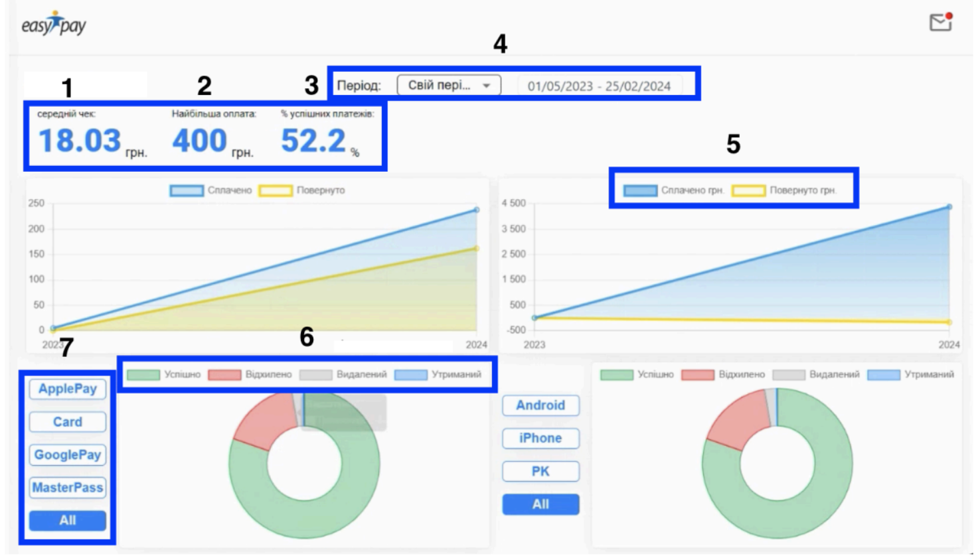Image resolution: width=980 pixels, height=560 pixels.
Task: Click the date range input field
Action: [x=599, y=86]
